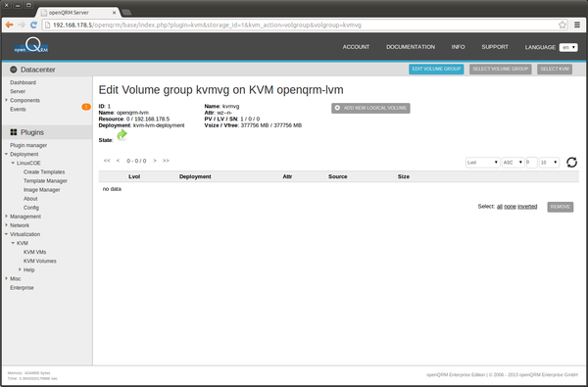Go to previous page with < link
Image resolution: width=588 pixels, height=387 pixels.
click(118, 161)
